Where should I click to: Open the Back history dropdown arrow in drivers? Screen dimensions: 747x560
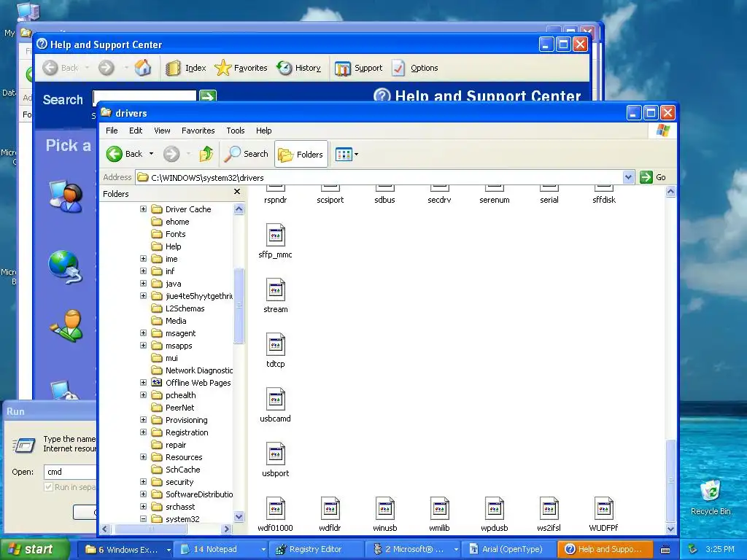point(151,154)
